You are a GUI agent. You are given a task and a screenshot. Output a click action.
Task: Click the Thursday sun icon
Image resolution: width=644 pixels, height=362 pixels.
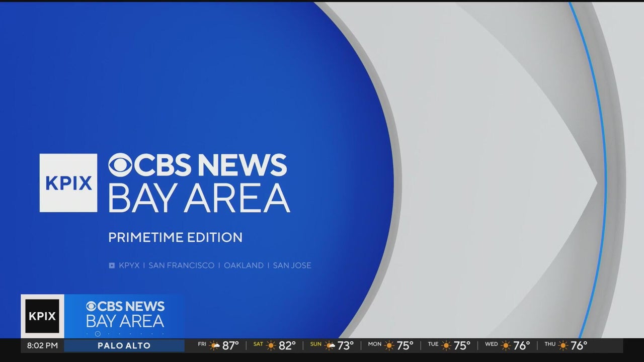click(563, 346)
